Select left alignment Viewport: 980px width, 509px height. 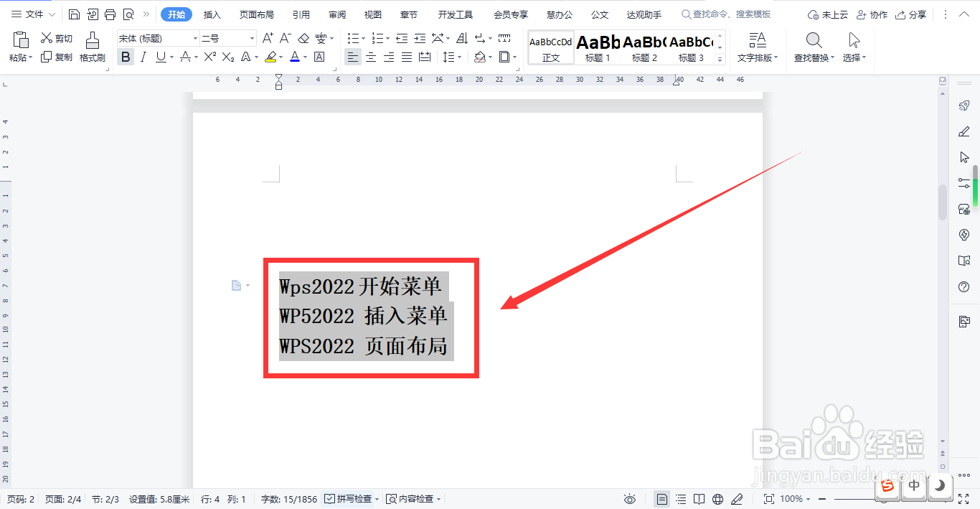pos(352,57)
